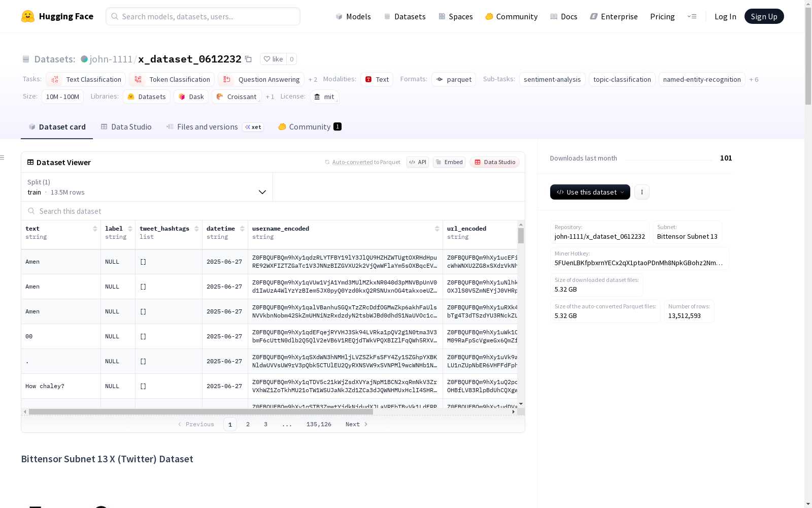
Task: Open the Use this dataset dropdown
Action: coord(590,192)
